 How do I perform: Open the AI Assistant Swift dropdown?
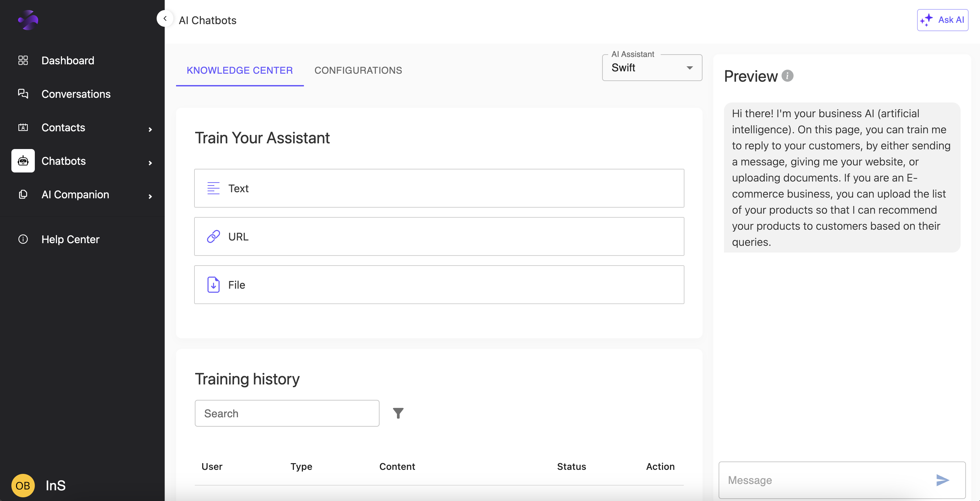click(x=652, y=68)
